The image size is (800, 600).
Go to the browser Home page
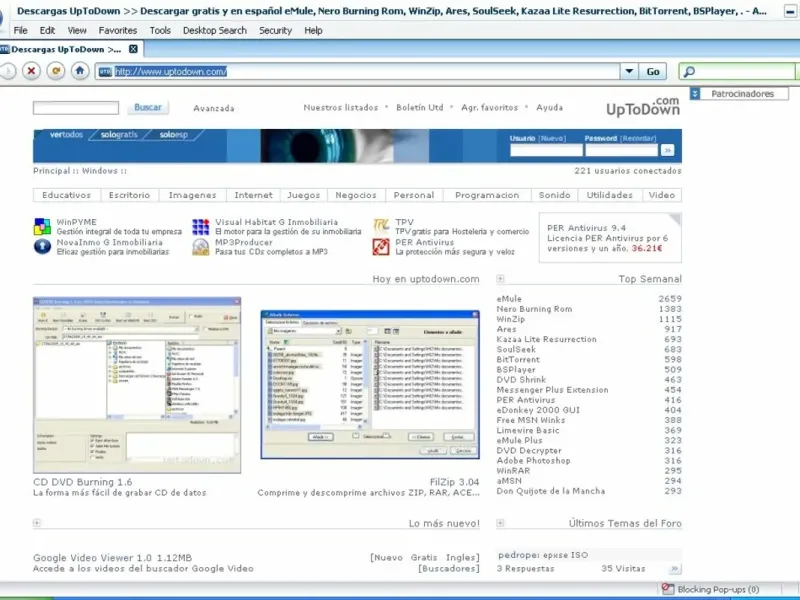(80, 71)
